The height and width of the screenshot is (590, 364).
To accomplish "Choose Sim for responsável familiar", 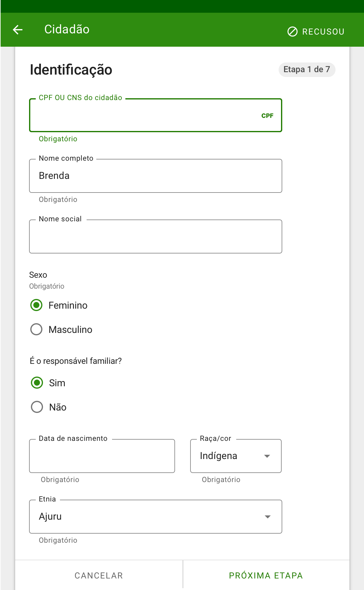I will point(37,383).
